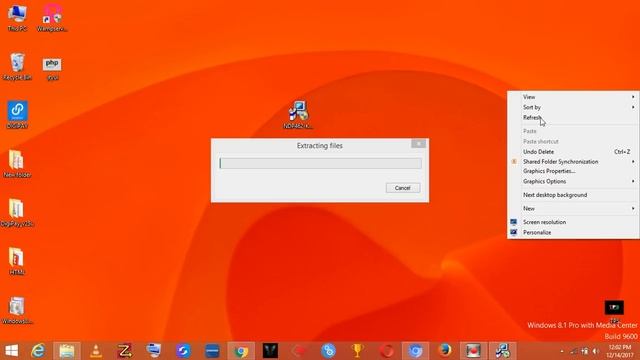Select the php file desktop icon
640x360 pixels.
52,68
